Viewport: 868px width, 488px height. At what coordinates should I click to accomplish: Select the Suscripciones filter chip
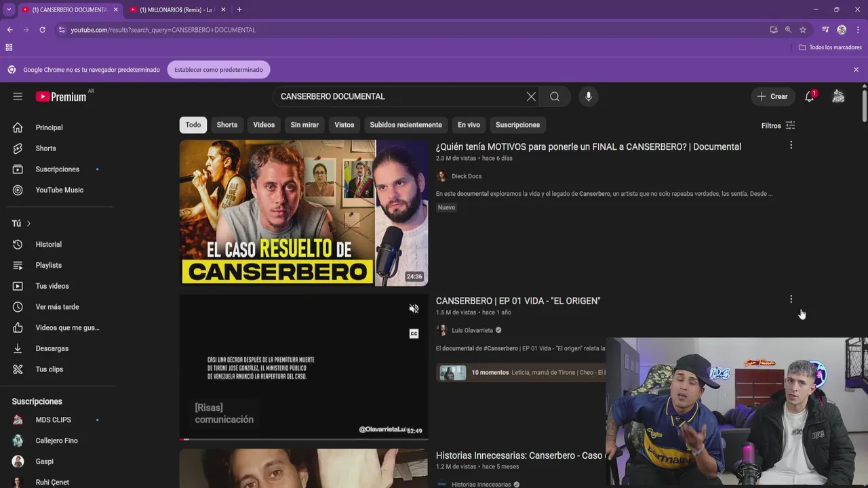click(517, 125)
